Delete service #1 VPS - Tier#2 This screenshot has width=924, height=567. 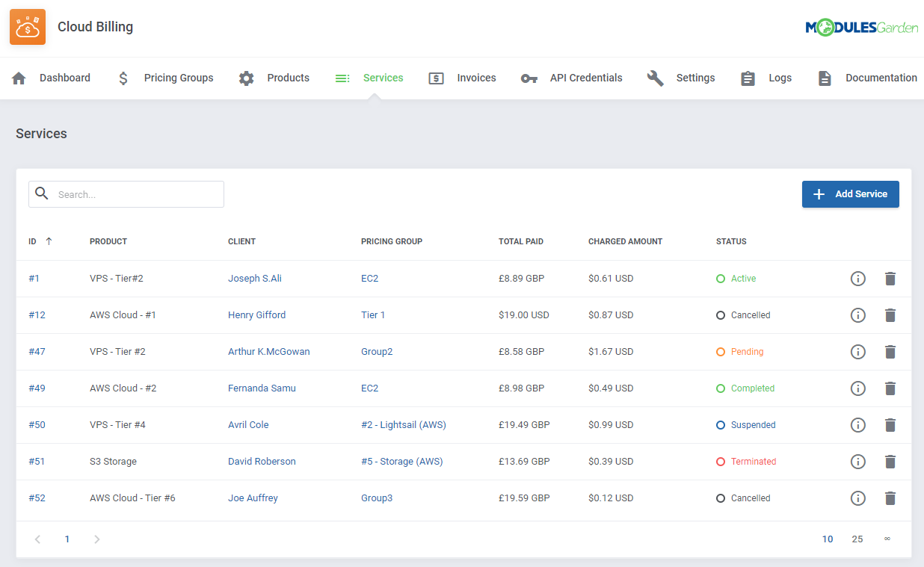pyautogui.click(x=890, y=279)
